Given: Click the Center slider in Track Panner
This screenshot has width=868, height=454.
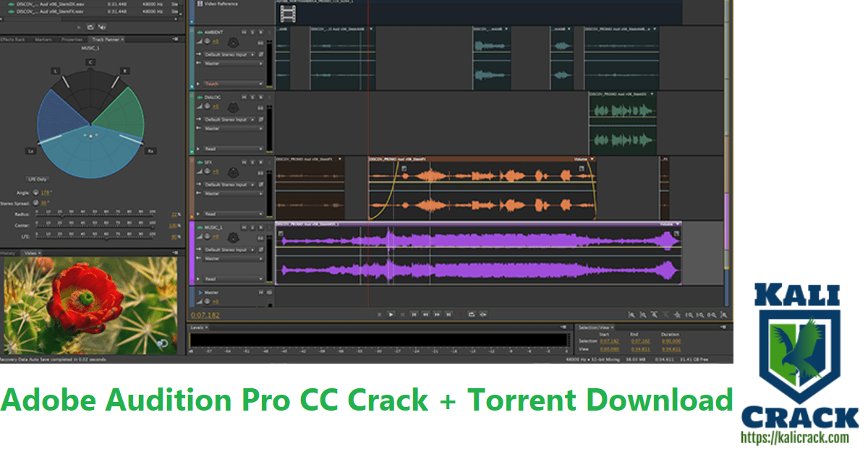Looking at the screenshot, I should point(94,226).
